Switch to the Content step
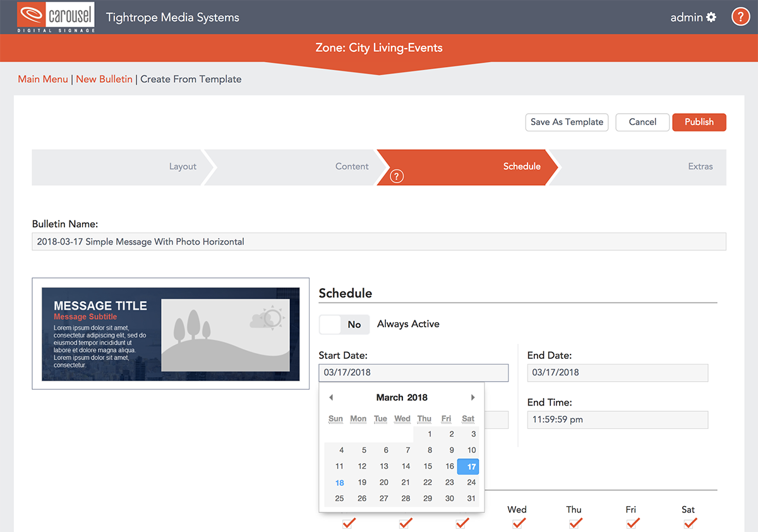 coord(351,166)
